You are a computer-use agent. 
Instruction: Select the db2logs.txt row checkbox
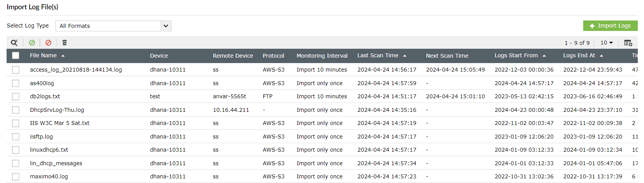tap(15, 96)
